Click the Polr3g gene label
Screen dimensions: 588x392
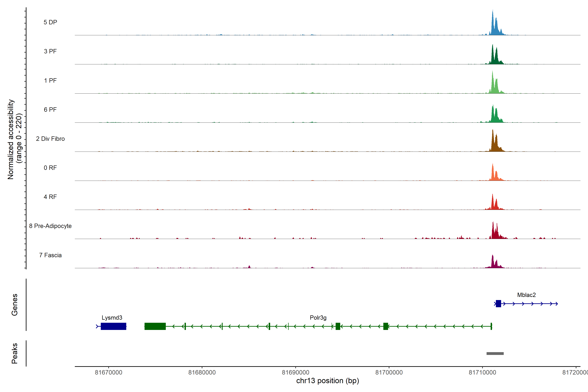[x=318, y=318]
